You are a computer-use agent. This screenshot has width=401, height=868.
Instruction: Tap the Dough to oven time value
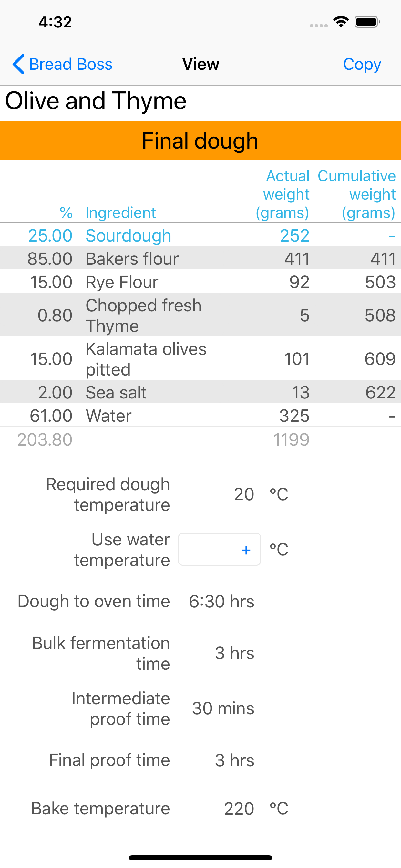pos(221,602)
